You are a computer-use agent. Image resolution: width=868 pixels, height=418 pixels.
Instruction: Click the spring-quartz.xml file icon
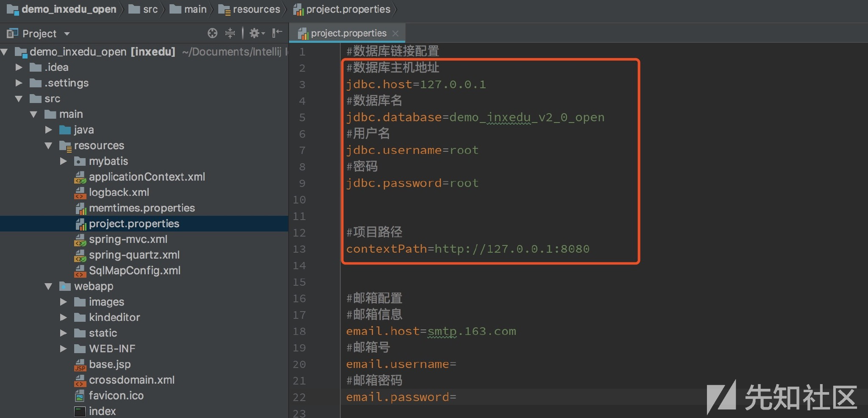80,256
